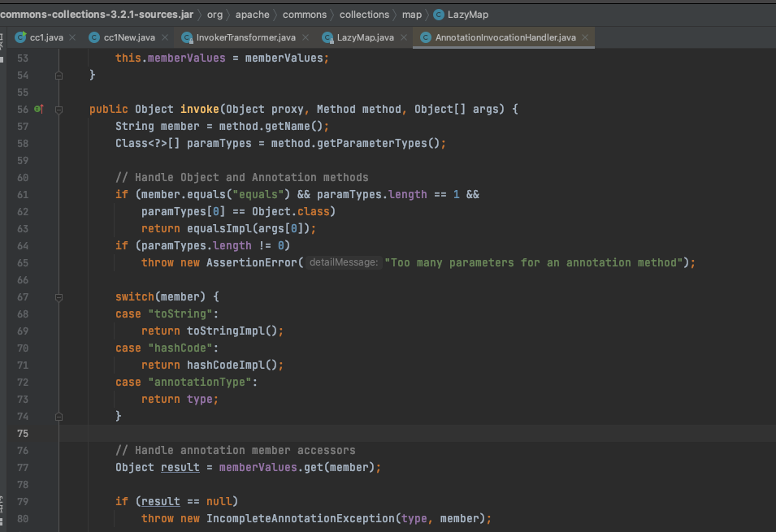Open the org breadcrumb segment

(215, 15)
